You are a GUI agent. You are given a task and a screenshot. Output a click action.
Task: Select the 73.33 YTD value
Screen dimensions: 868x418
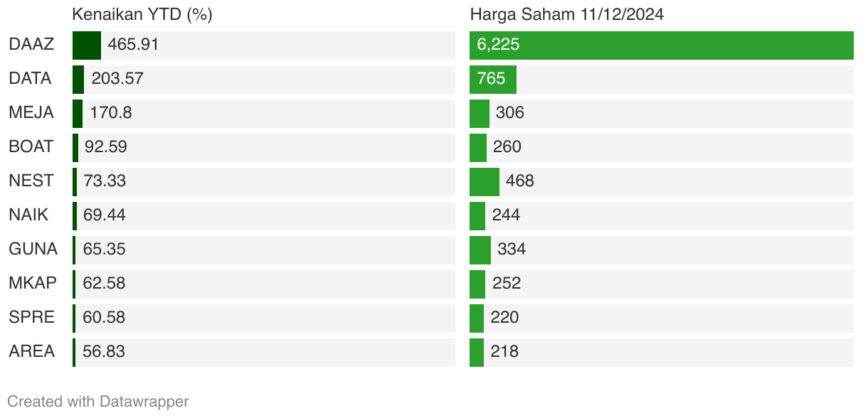point(105,181)
